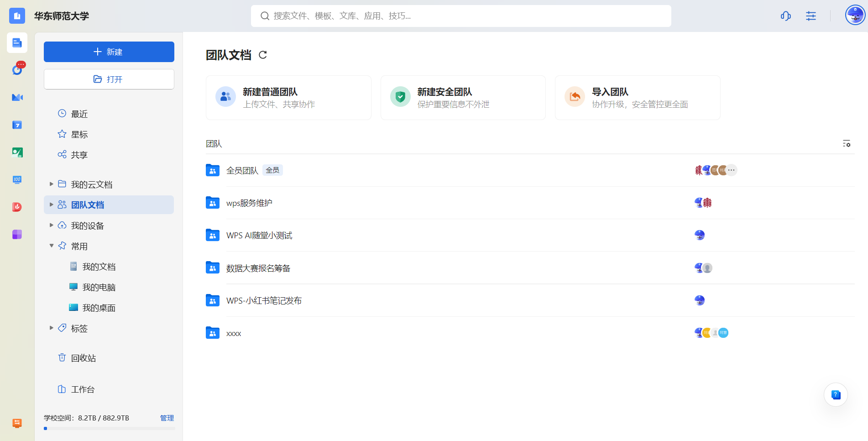Image resolution: width=868 pixels, height=441 pixels.
Task: Open the meeting video camera icon in the left rail
Action: 17,97
